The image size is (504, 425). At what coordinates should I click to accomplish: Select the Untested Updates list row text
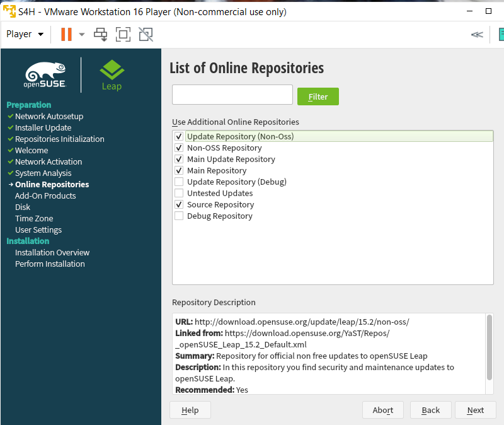220,193
